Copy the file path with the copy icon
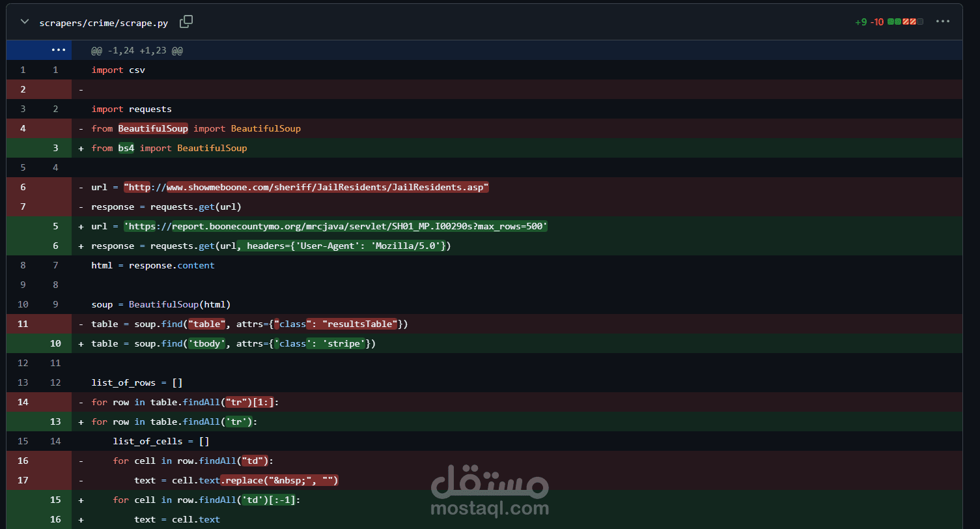This screenshot has height=529, width=980. 186,21
